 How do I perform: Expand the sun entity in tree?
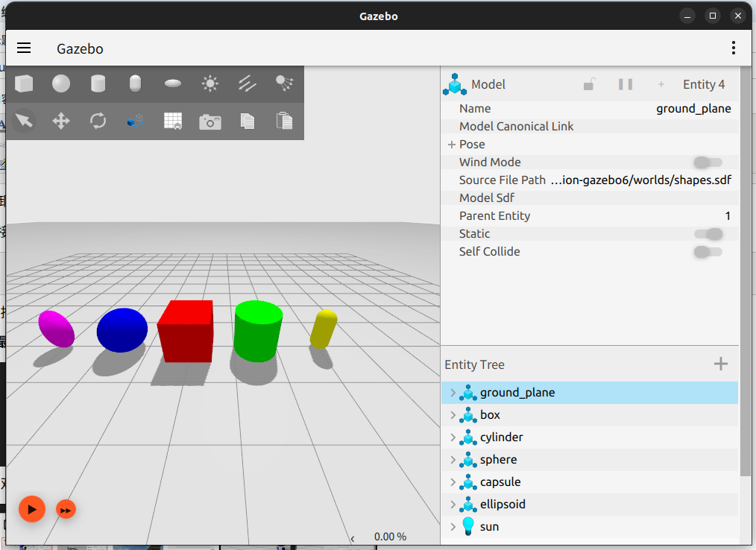click(453, 527)
